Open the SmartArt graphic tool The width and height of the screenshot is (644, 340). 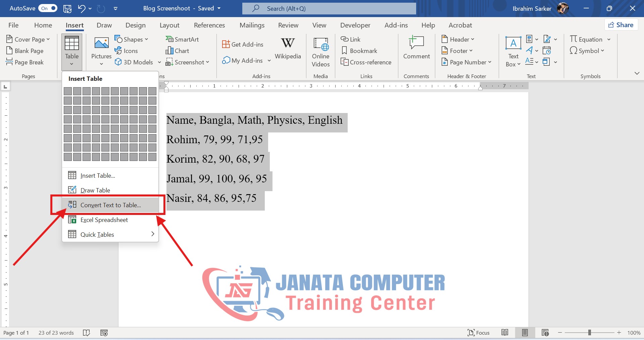pyautogui.click(x=182, y=40)
